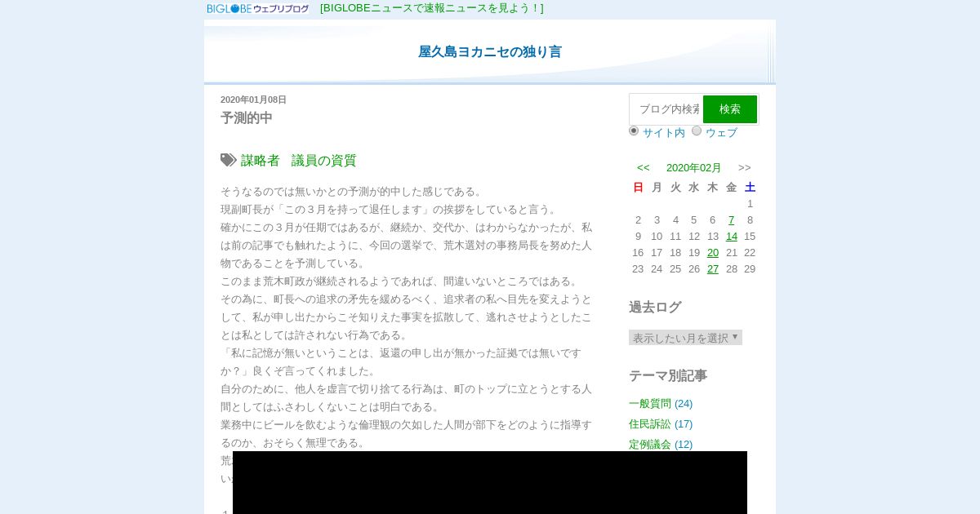Select the ウェブ radio button

(697, 131)
